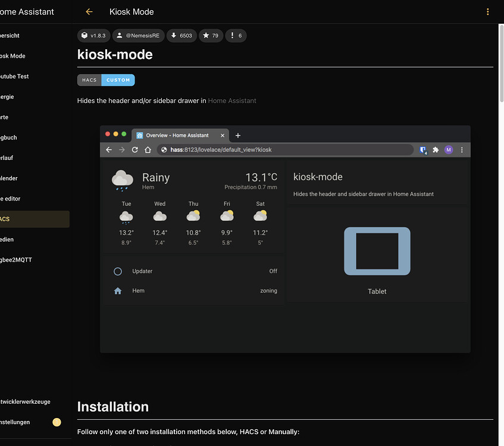Open Youtube Test dashboard in sidebar
The image size is (504, 446).
[14, 76]
